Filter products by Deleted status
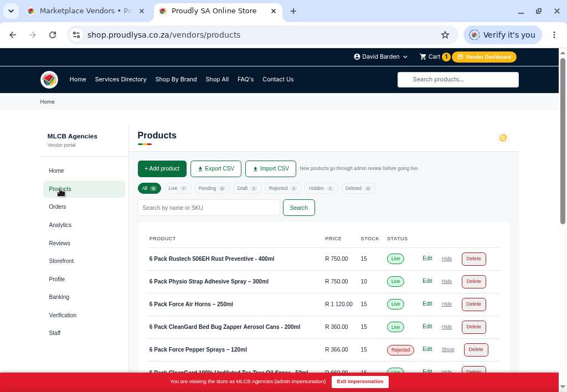Viewport: 567px width, 392px height. (x=358, y=188)
